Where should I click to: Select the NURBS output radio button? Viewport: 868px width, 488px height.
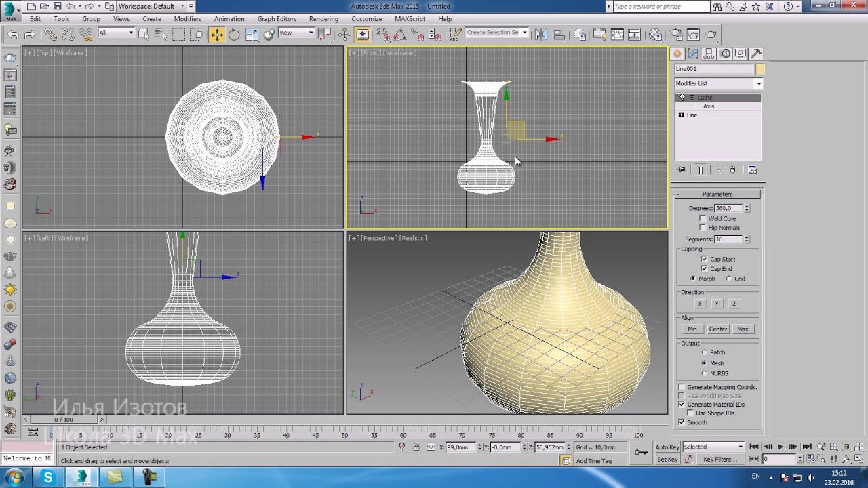[704, 373]
